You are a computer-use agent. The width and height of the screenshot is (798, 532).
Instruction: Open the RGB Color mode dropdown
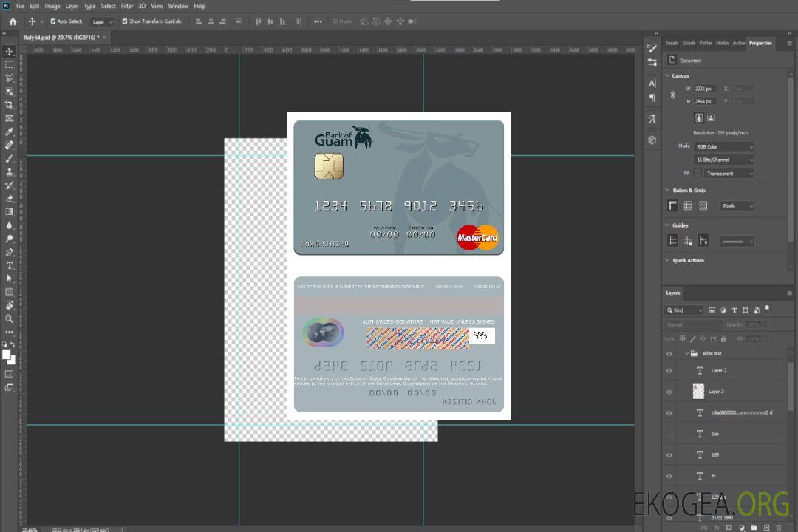(724, 146)
